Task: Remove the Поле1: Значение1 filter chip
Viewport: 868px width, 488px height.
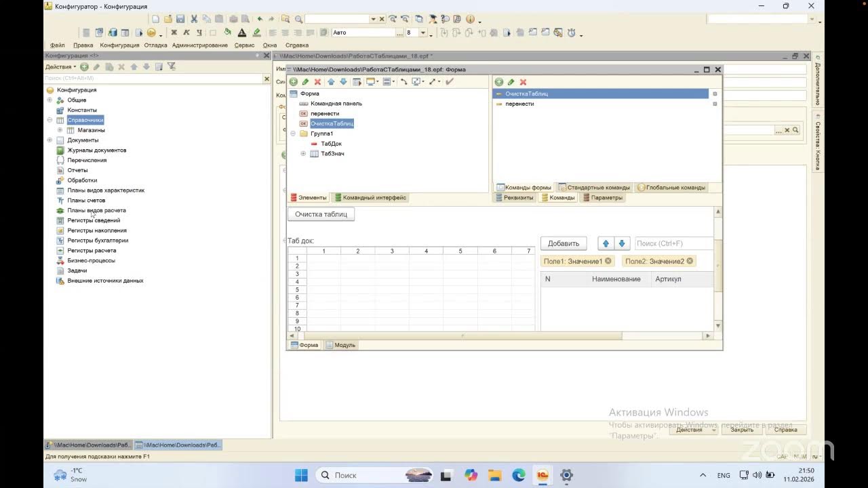Action: (608, 261)
